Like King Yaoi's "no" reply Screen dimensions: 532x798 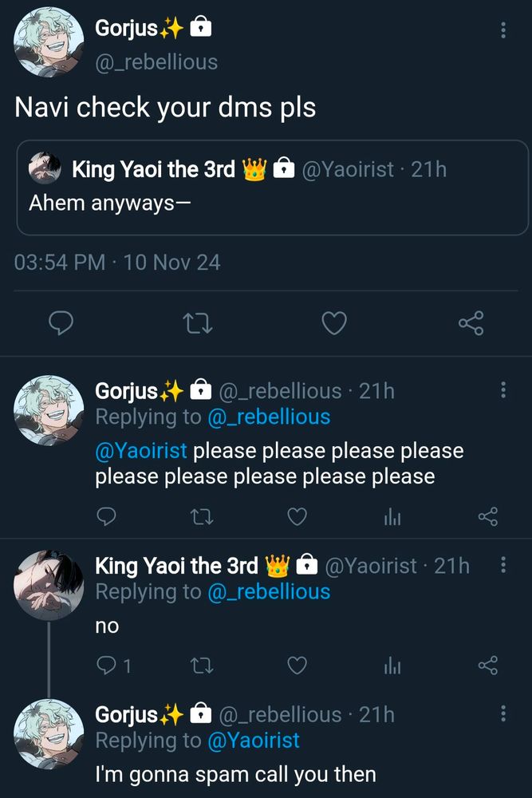click(297, 666)
